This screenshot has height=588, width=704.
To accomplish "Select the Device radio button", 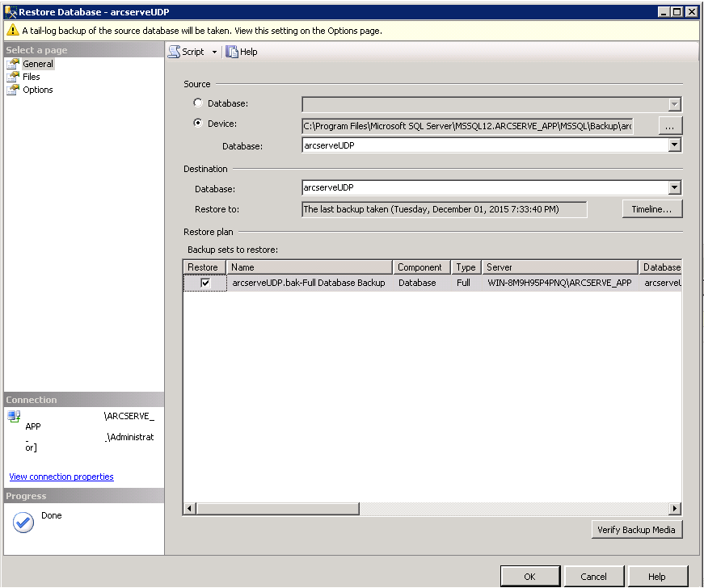I will pos(198,124).
